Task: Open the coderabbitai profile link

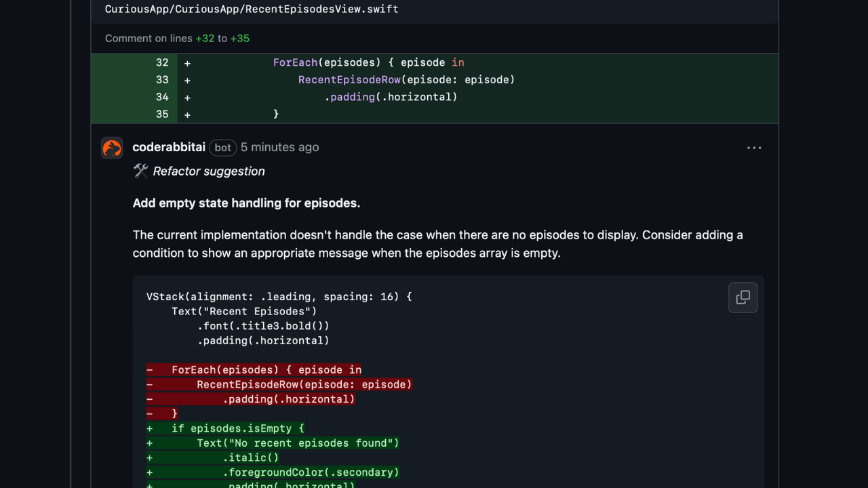Action: tap(169, 147)
